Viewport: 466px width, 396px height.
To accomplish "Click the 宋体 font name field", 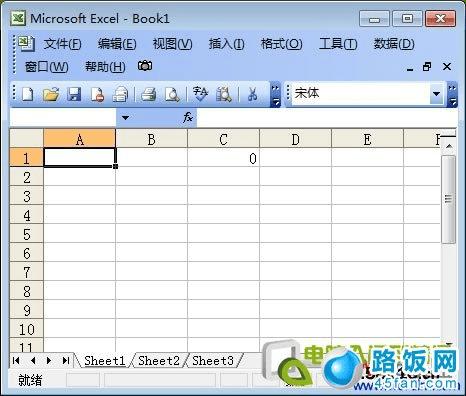I will click(x=360, y=94).
